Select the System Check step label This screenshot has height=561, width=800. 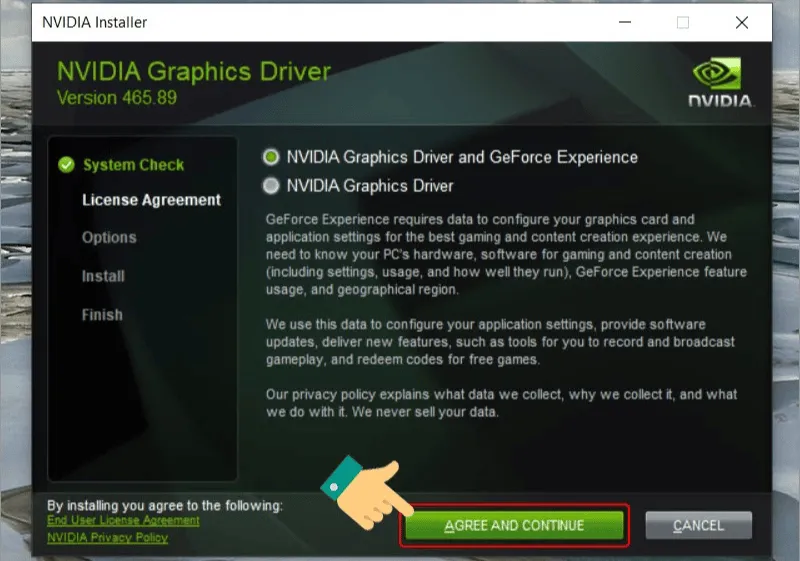[x=133, y=165]
